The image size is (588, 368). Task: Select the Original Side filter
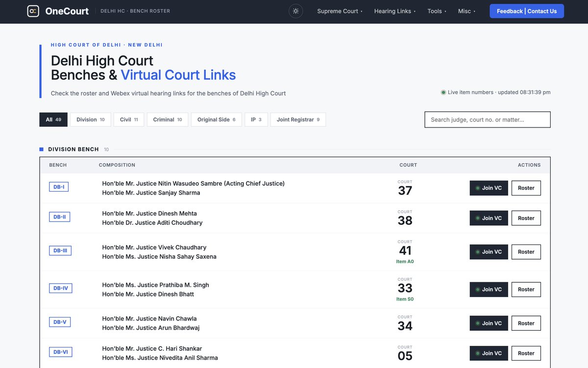(217, 120)
